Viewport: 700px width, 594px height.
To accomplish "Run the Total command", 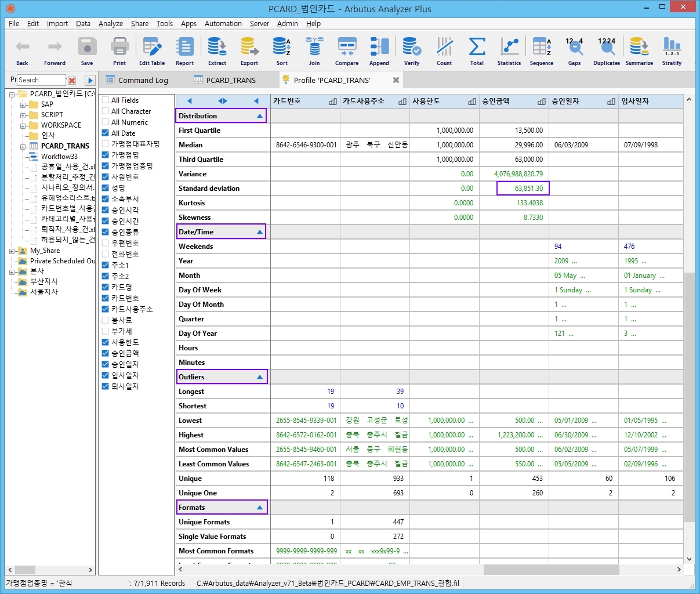I will coord(477,50).
